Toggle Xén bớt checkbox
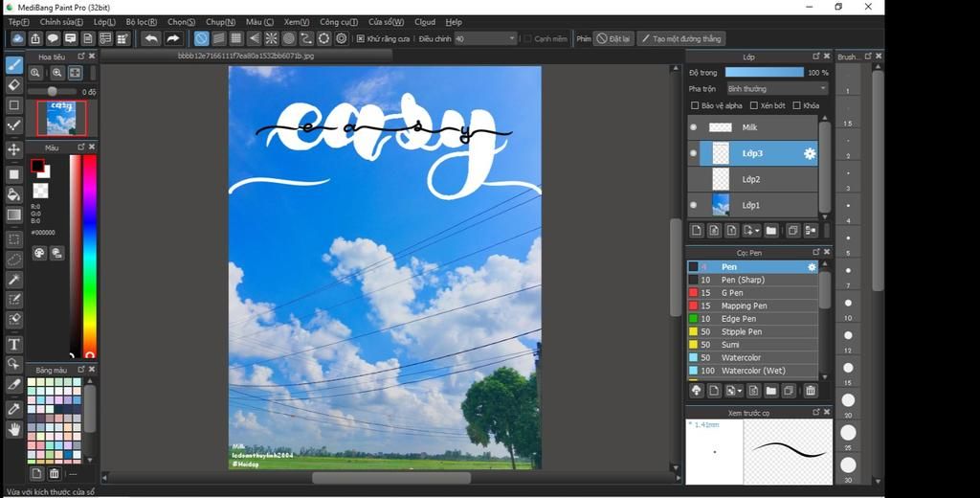Image resolution: width=980 pixels, height=498 pixels. click(754, 105)
